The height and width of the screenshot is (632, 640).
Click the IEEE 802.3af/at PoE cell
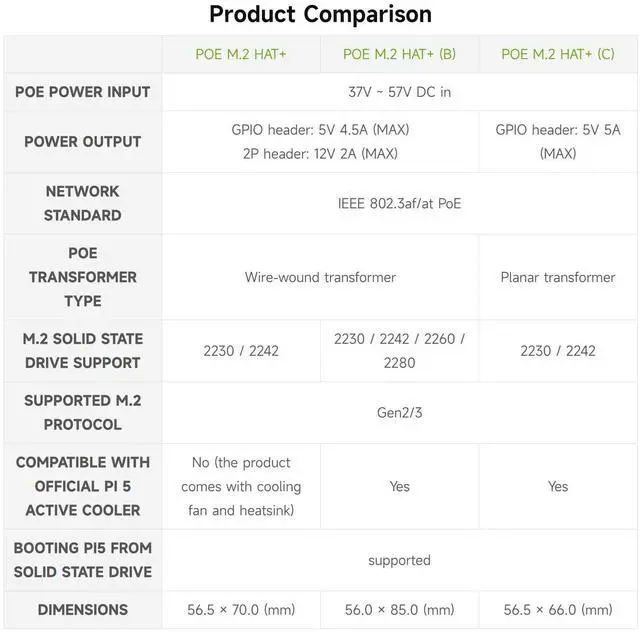tap(399, 203)
